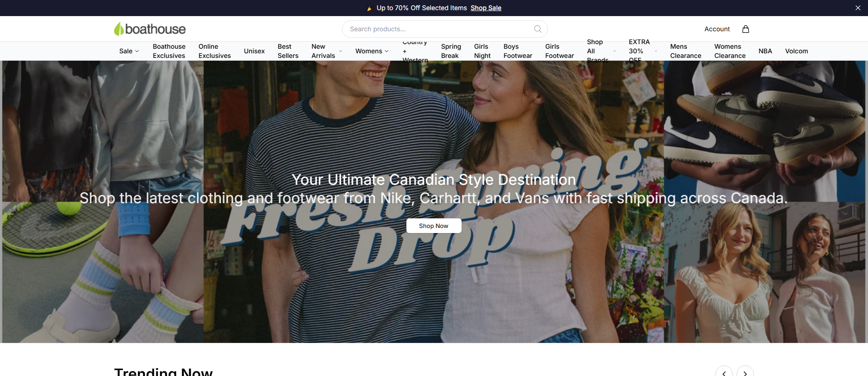The image size is (868, 376).
Task: Open Online Exclusives menu item
Action: 215,51
